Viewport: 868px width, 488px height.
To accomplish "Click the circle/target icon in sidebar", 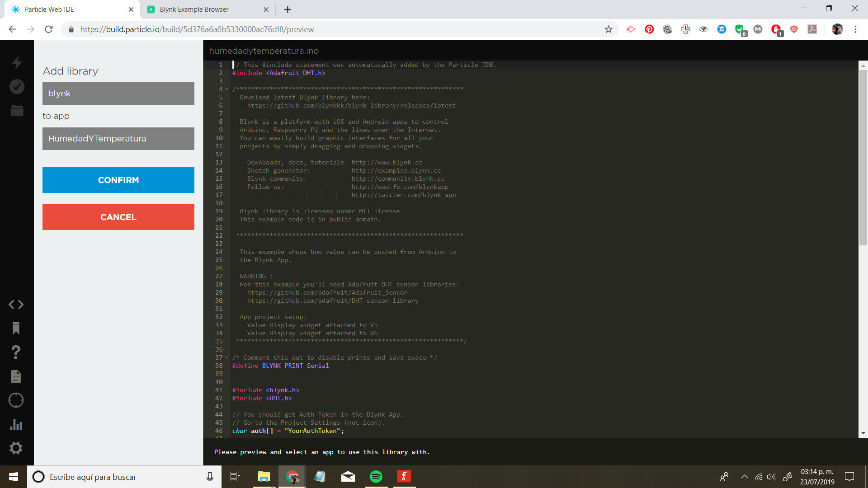I will click(x=15, y=400).
